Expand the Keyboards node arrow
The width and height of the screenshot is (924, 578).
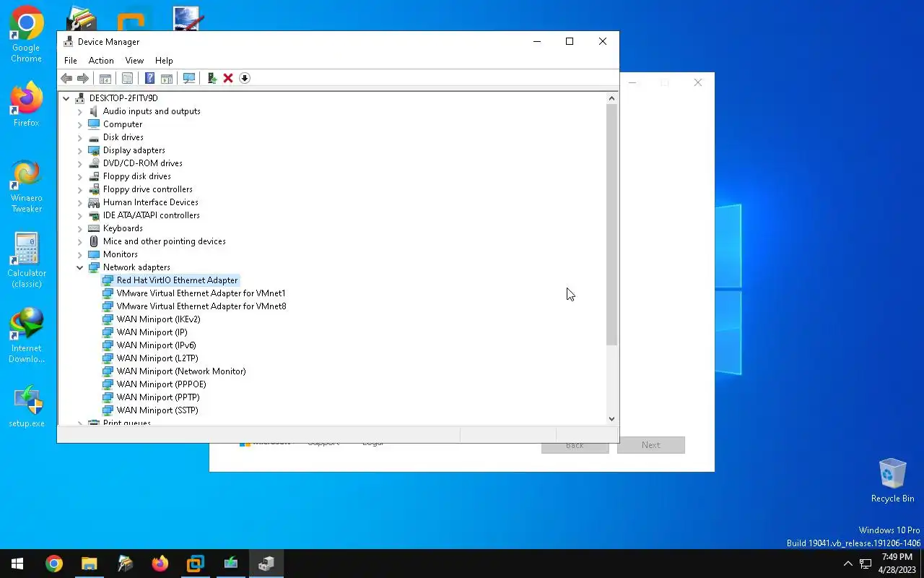(x=80, y=228)
